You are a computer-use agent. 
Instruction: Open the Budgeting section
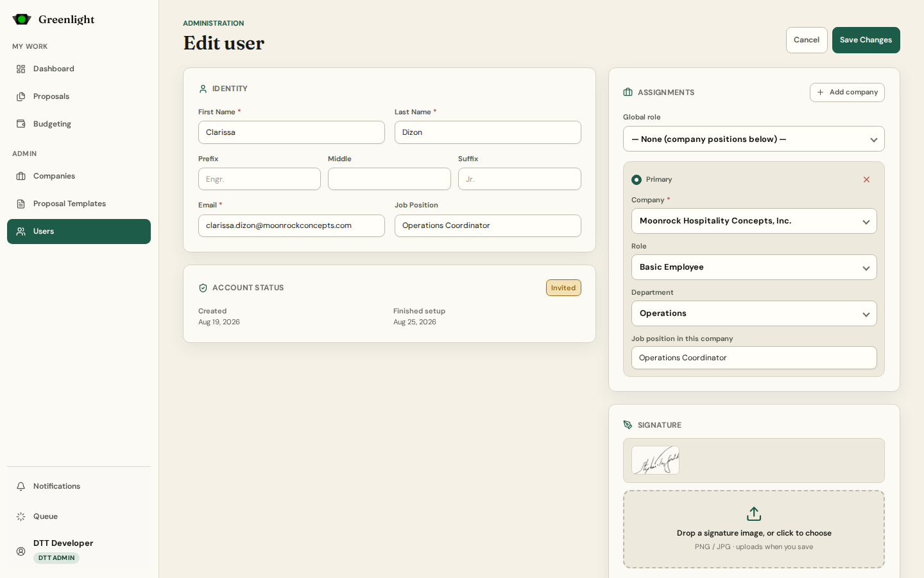pos(79,124)
